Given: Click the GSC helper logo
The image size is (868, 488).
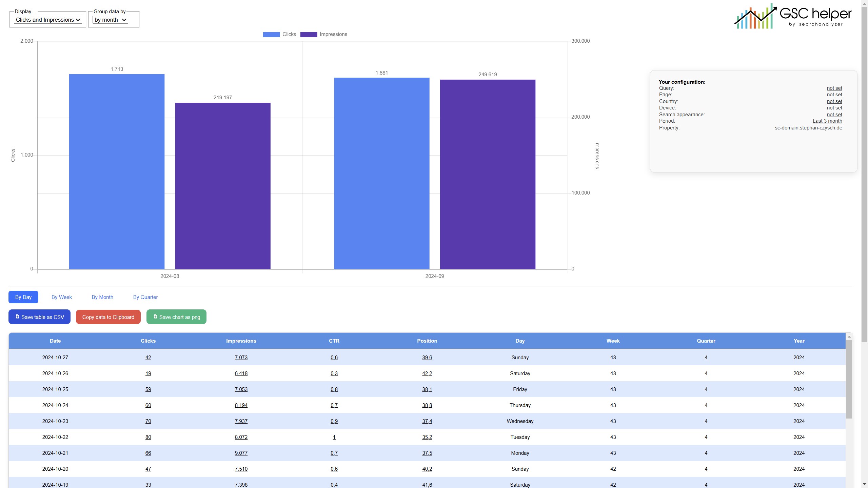Looking at the screenshot, I should coord(792,16).
